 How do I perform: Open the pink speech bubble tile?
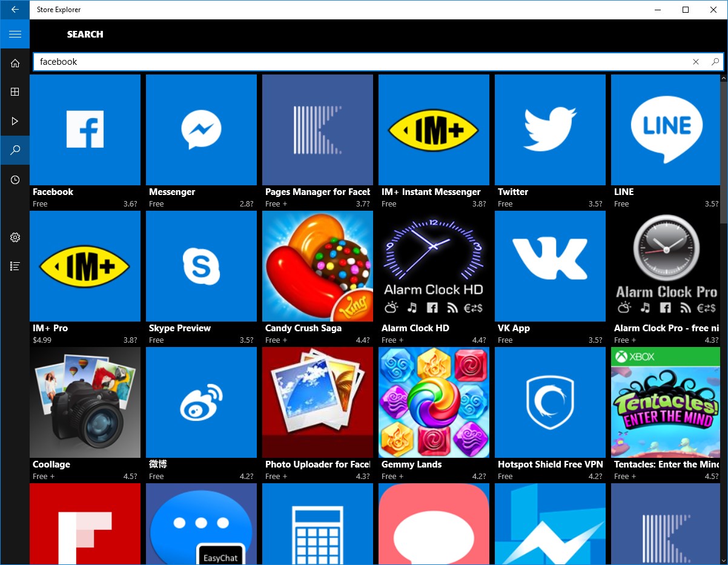434,524
